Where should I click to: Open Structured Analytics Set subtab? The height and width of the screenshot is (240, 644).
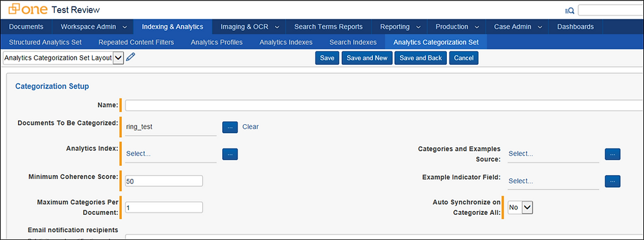[45, 42]
